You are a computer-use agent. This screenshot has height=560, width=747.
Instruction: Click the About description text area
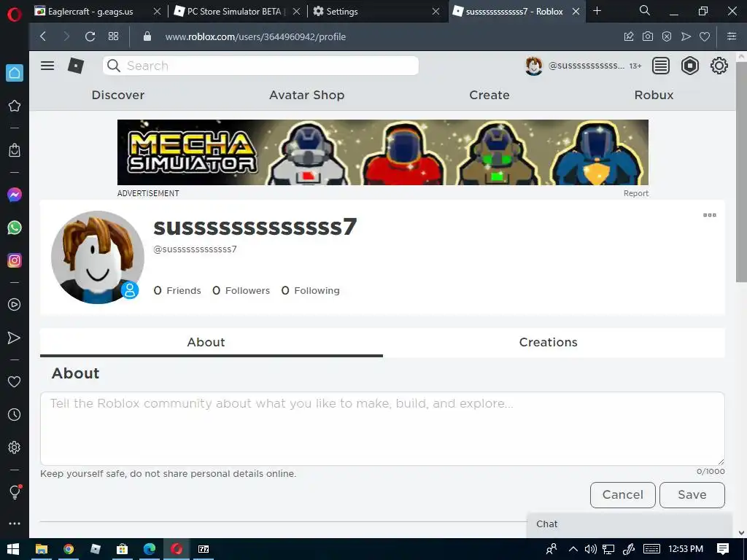[382, 429]
